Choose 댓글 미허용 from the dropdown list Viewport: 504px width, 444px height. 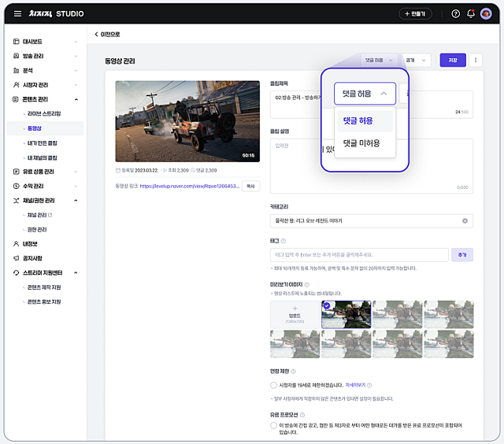coord(361,143)
